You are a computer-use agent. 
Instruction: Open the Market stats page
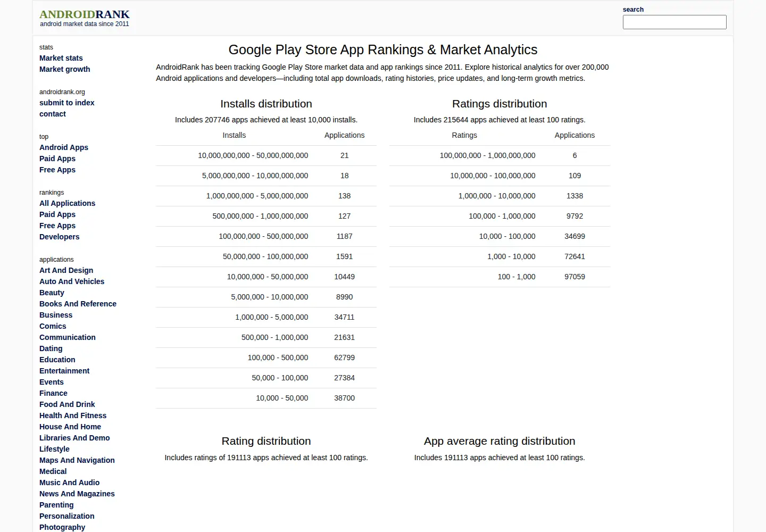(61, 58)
